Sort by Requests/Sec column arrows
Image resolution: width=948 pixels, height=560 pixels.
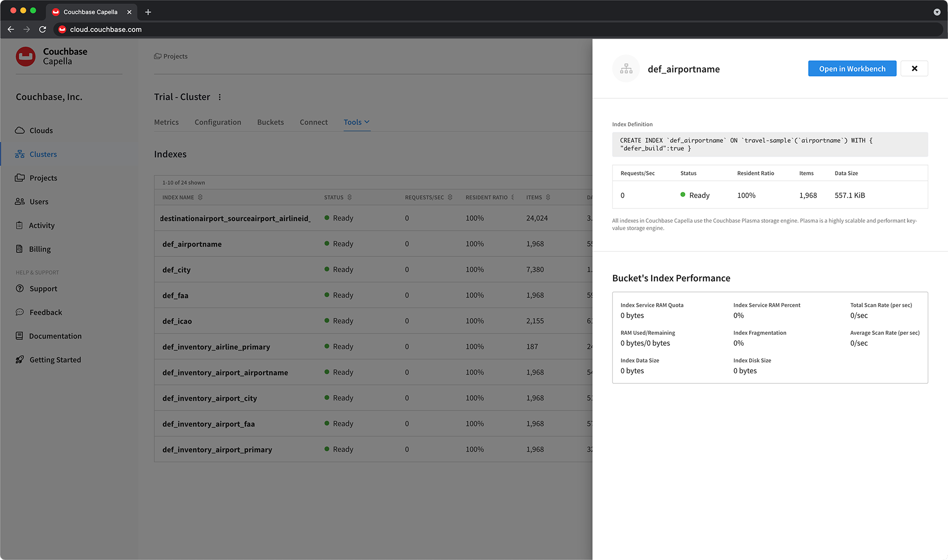tap(450, 197)
